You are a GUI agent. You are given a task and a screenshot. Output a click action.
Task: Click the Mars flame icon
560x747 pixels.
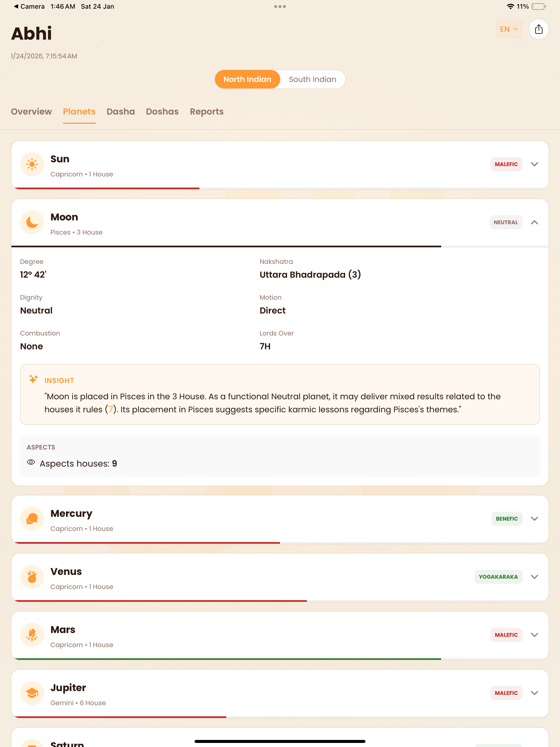(x=32, y=635)
